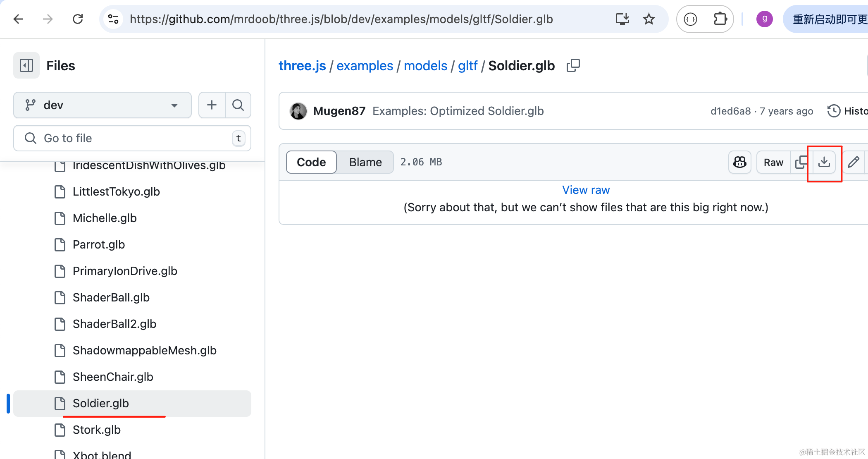Switch to Blame view tab

tap(365, 162)
